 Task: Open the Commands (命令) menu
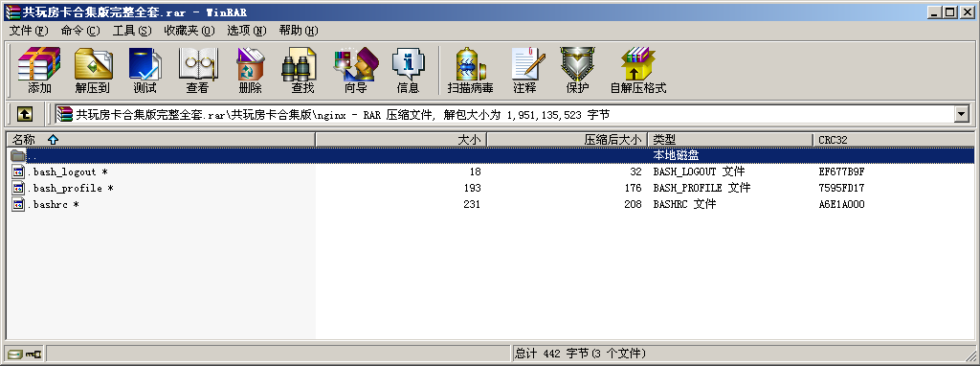pos(80,31)
